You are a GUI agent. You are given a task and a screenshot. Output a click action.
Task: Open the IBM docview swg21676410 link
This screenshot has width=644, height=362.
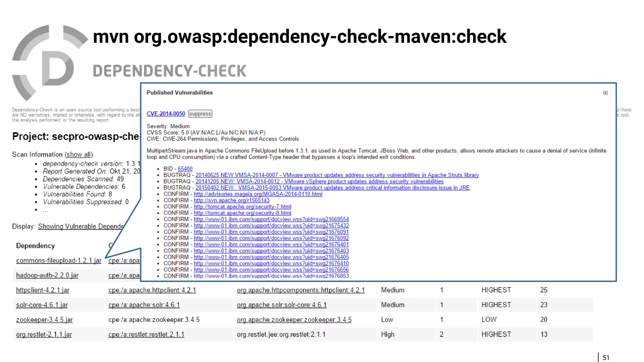click(x=271, y=263)
